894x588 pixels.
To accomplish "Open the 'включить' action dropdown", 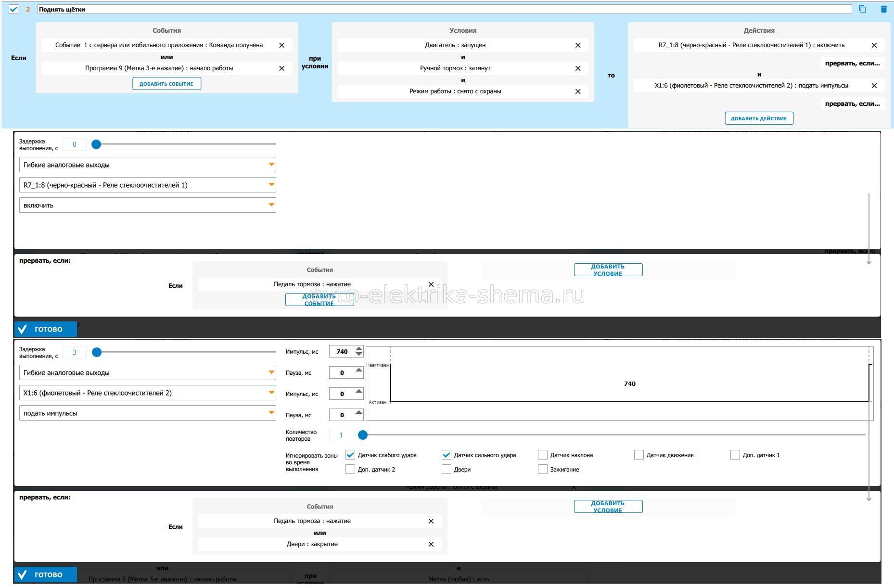I will (147, 205).
